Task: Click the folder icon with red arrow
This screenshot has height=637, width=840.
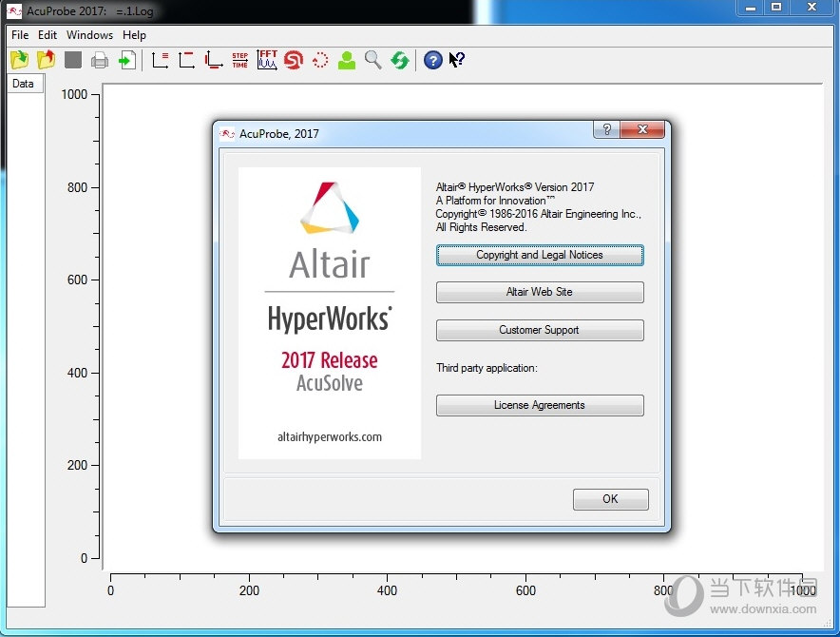Action: 46,60
